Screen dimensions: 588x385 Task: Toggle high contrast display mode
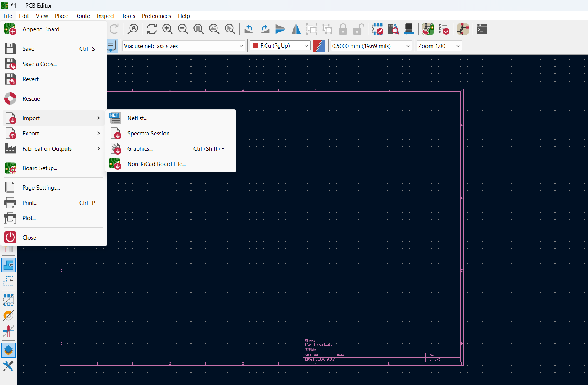(9, 350)
